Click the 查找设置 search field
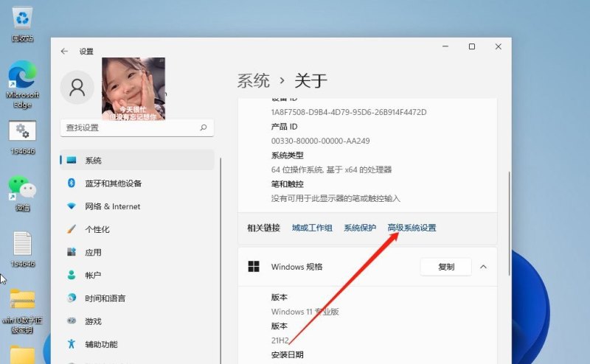This screenshot has width=590, height=364. tap(137, 128)
